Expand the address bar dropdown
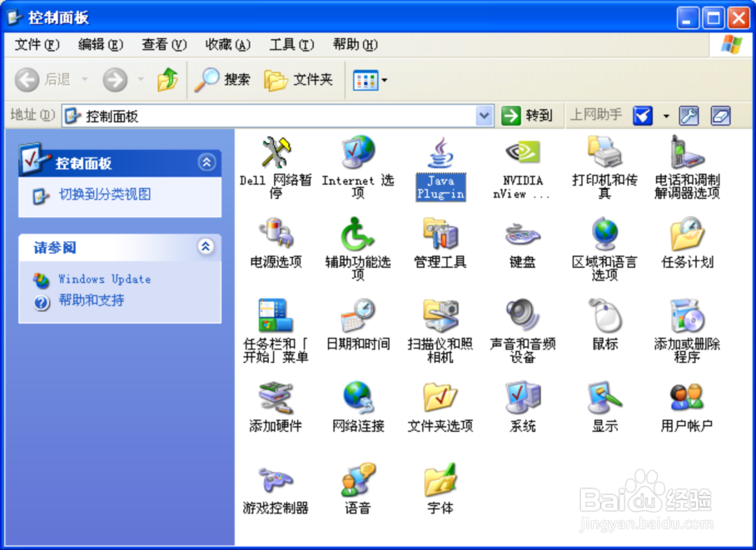Image resolution: width=756 pixels, height=550 pixels. (x=484, y=116)
